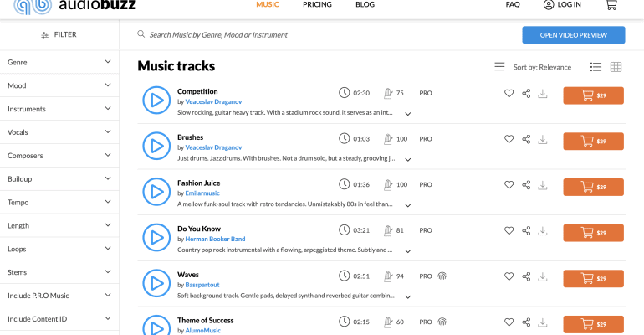Viewport: 644px width, 335px height.
Task: Expand the Buildup filter
Action: [x=59, y=178]
